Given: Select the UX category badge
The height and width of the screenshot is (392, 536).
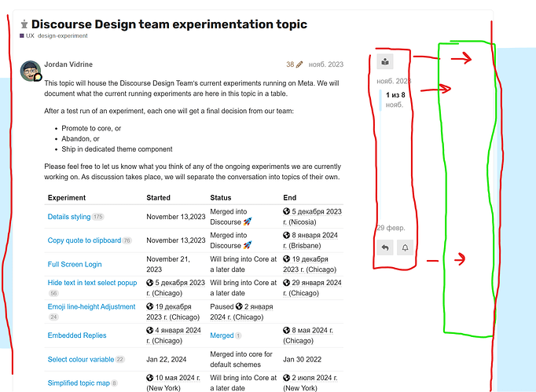Looking at the screenshot, I should 27,35.
